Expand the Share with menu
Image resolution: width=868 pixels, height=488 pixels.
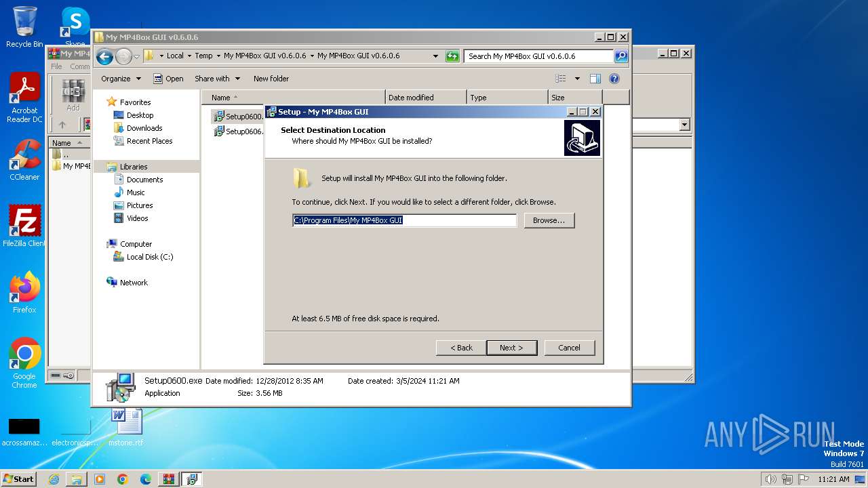217,79
